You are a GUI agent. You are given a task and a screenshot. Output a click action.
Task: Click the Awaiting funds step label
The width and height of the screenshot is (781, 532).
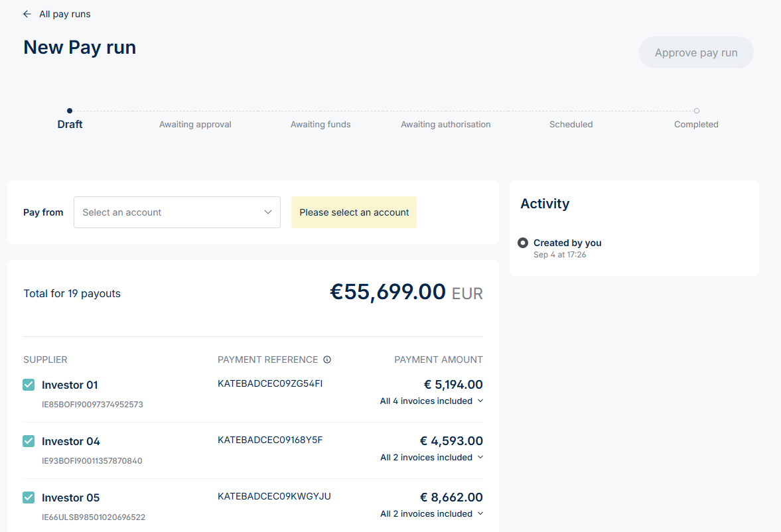click(x=320, y=125)
